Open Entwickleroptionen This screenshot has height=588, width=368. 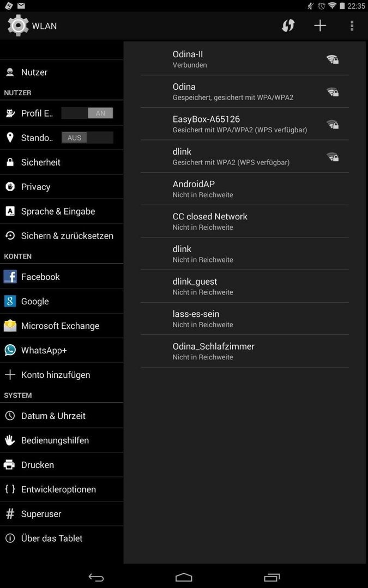[62, 489]
